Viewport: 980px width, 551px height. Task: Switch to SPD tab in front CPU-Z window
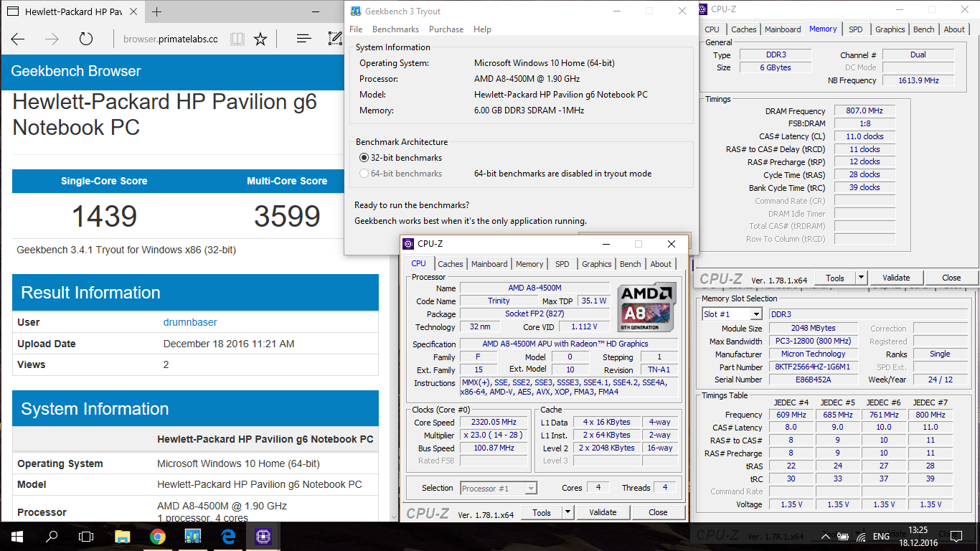[562, 264]
